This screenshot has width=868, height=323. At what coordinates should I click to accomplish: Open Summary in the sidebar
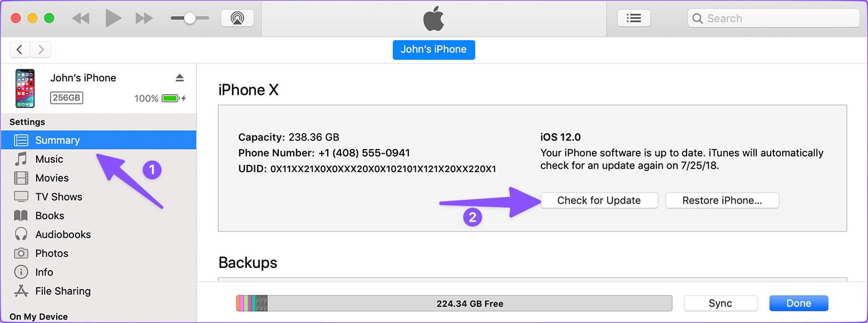[x=98, y=140]
